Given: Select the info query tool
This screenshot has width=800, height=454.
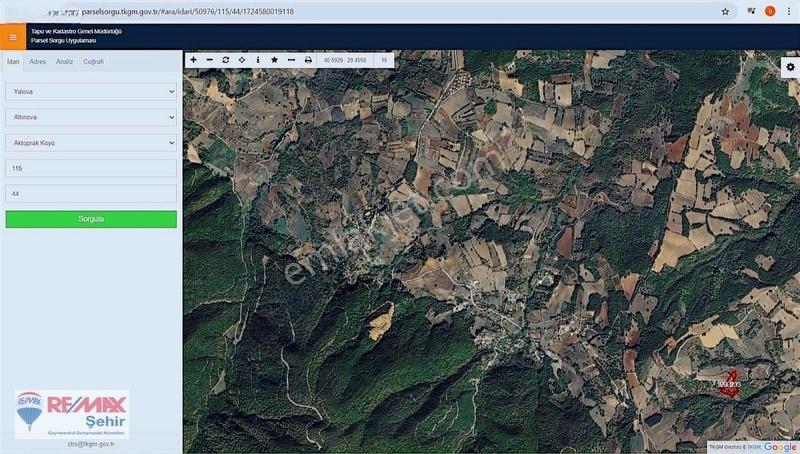Looking at the screenshot, I should [x=258, y=60].
